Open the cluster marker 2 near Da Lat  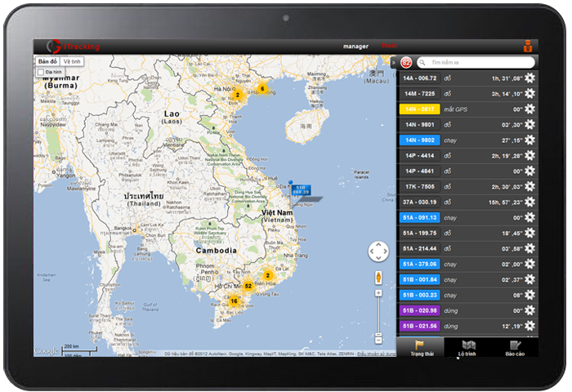(x=268, y=275)
